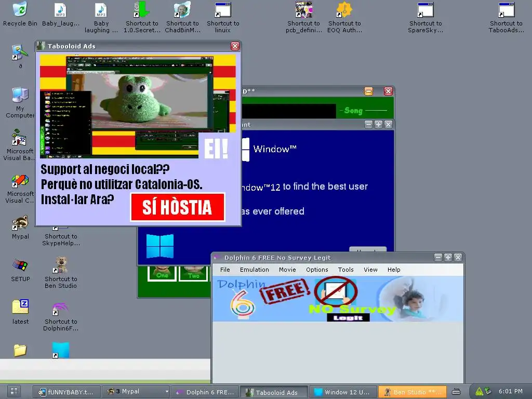Viewport: 532px width, 399px height.
Task: Open the Options menu in Dolphin 6
Action: (x=317, y=270)
